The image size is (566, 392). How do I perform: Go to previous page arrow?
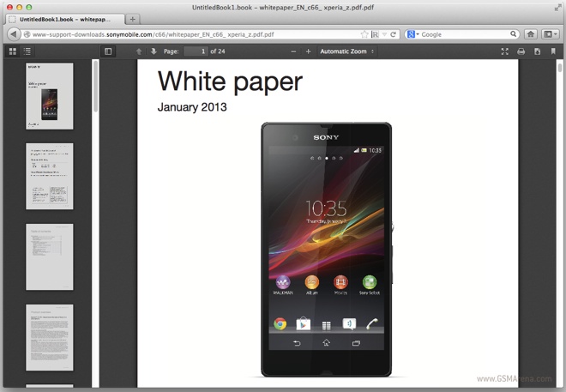139,51
